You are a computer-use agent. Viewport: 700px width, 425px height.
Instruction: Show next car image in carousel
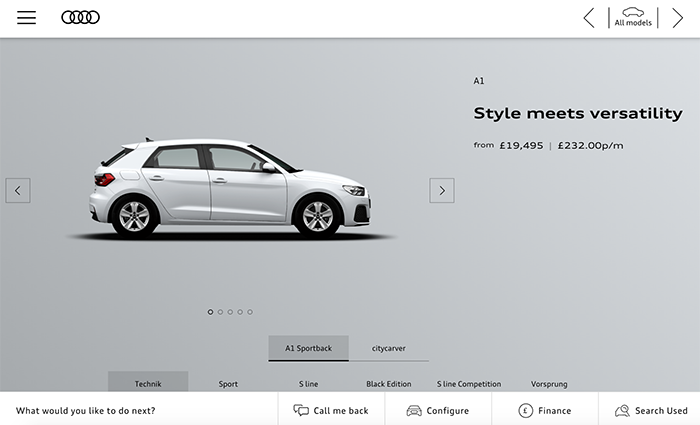click(x=442, y=191)
